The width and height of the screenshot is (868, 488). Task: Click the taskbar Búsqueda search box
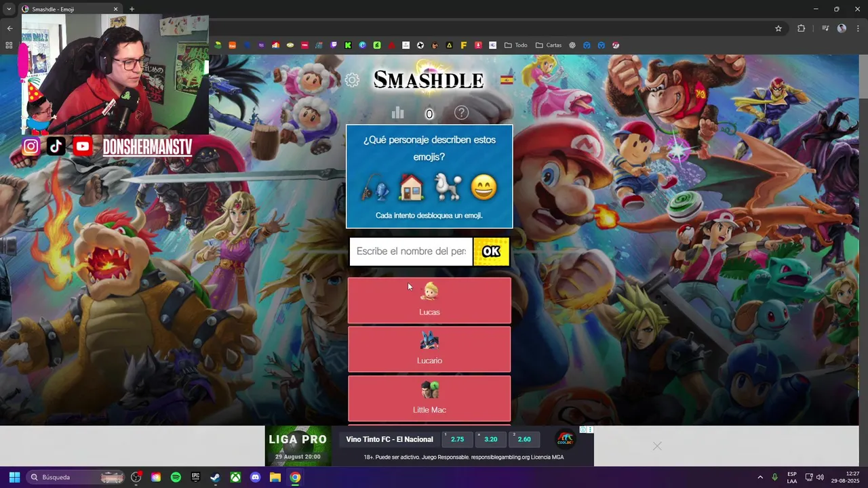click(x=76, y=477)
